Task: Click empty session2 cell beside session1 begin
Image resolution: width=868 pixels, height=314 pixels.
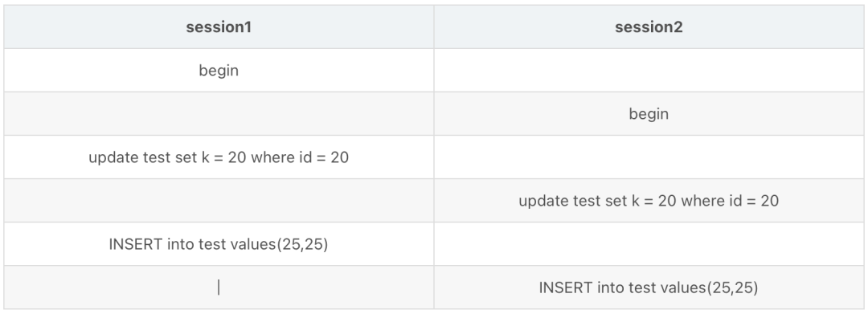Action: pos(649,70)
